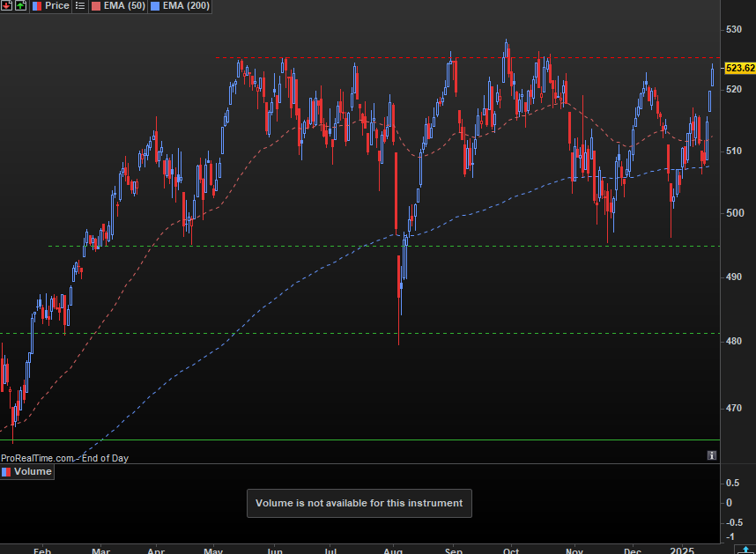756x554 pixels.
Task: Click the 520 price axis label
Action: coord(734,89)
